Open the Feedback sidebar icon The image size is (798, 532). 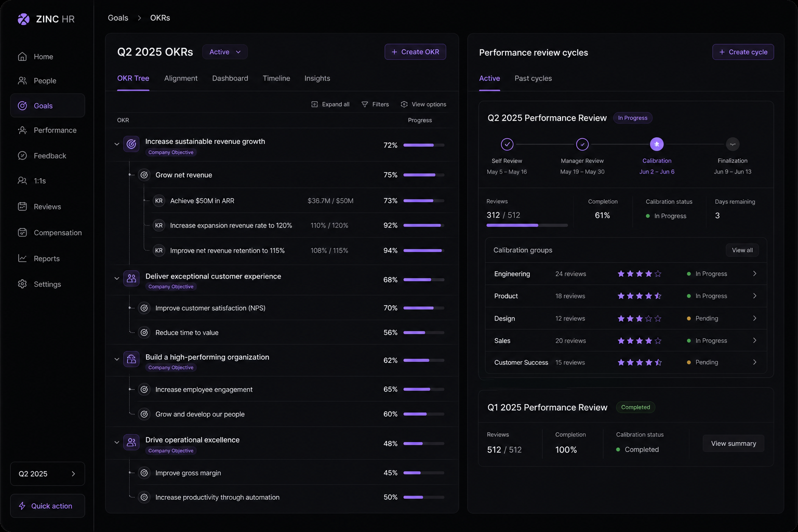[22, 155]
